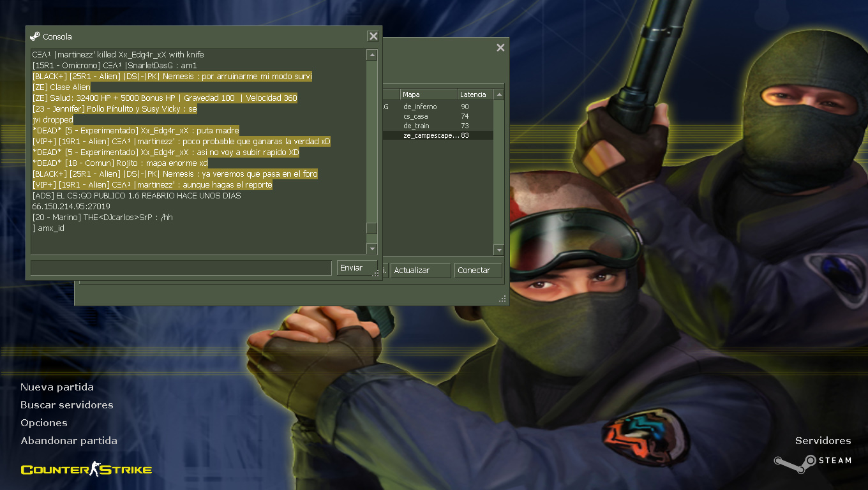Screen dimensions: 868x490
Task: Click the 'jvi dropped' console line
Action: 52,120
